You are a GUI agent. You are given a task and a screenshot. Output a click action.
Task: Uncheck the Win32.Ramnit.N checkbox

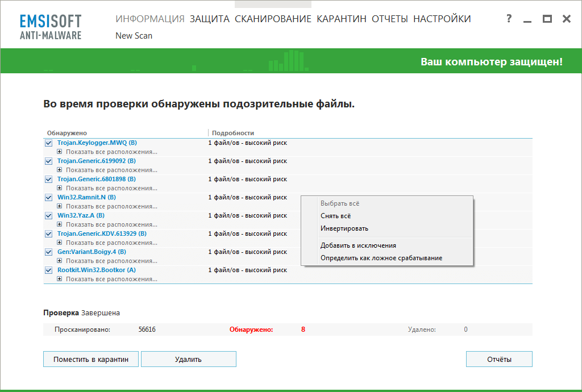tap(48, 197)
